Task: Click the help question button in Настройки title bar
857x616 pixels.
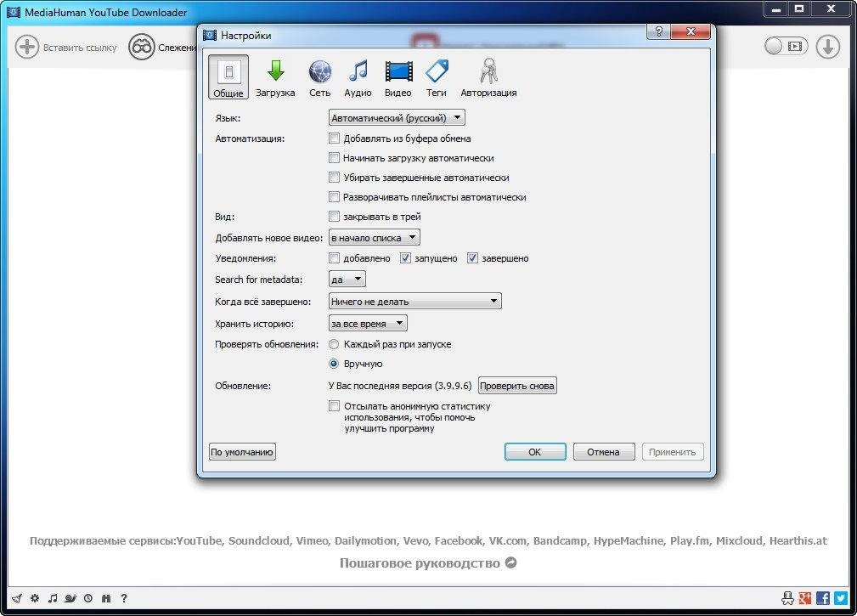Action: tap(658, 31)
